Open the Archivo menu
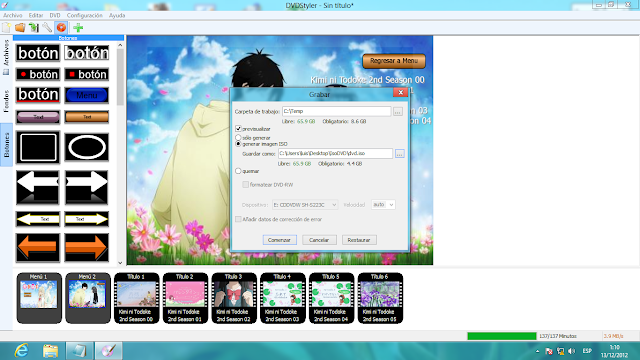 coord(13,15)
